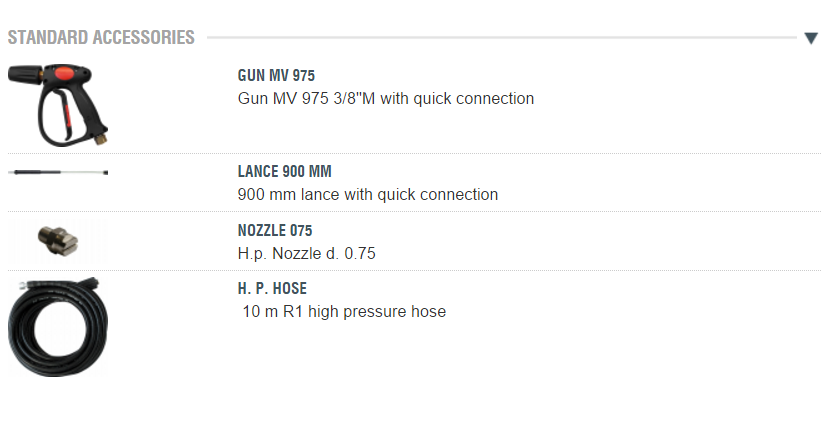Click the '900 mm lance with quick connection' text

click(x=367, y=194)
